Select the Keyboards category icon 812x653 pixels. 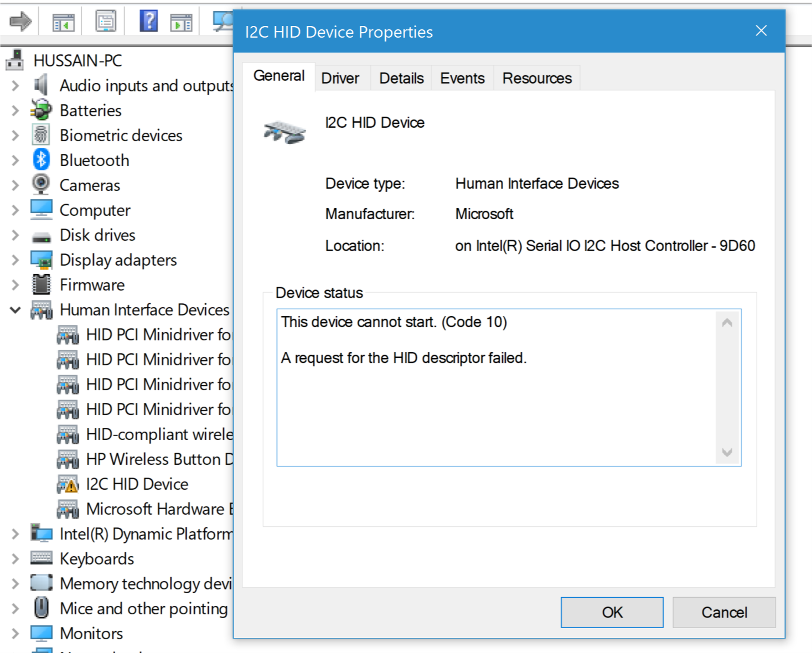pos(42,557)
